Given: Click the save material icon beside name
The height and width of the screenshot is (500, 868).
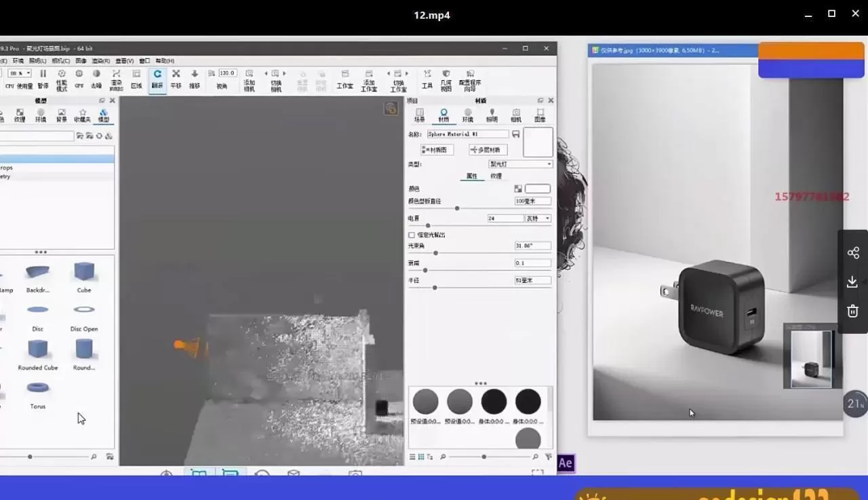Looking at the screenshot, I should (x=516, y=134).
